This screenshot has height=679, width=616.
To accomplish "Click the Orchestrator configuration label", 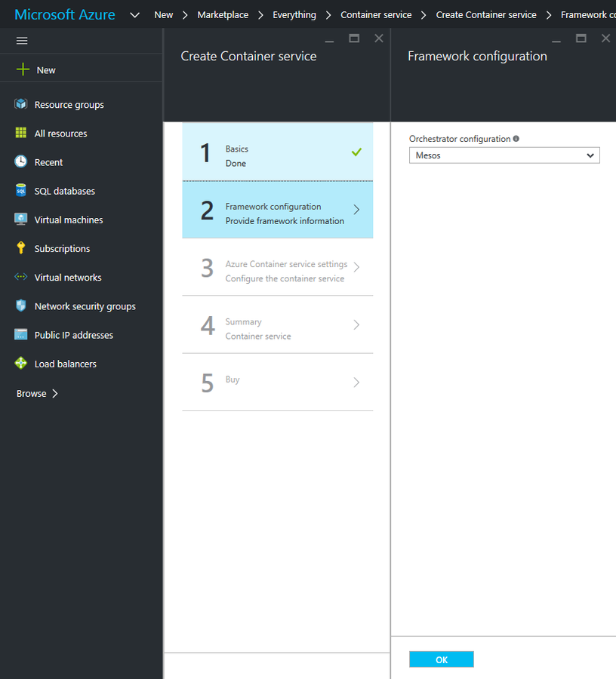I will 460,139.
